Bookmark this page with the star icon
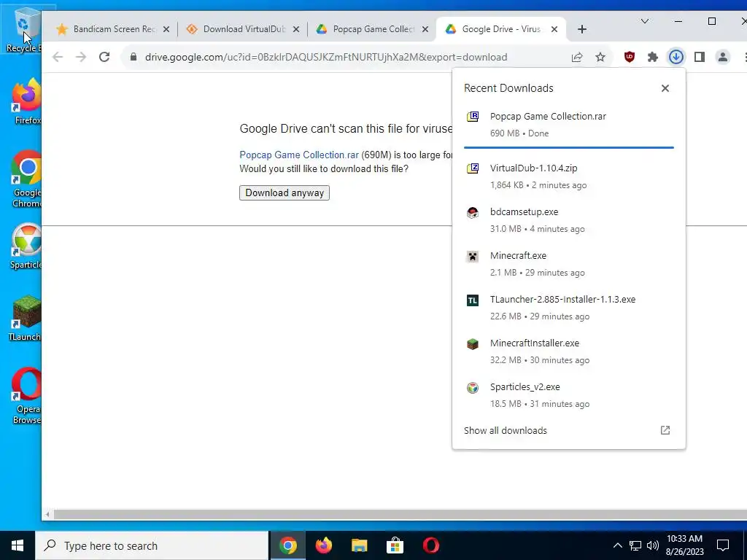 click(x=600, y=57)
